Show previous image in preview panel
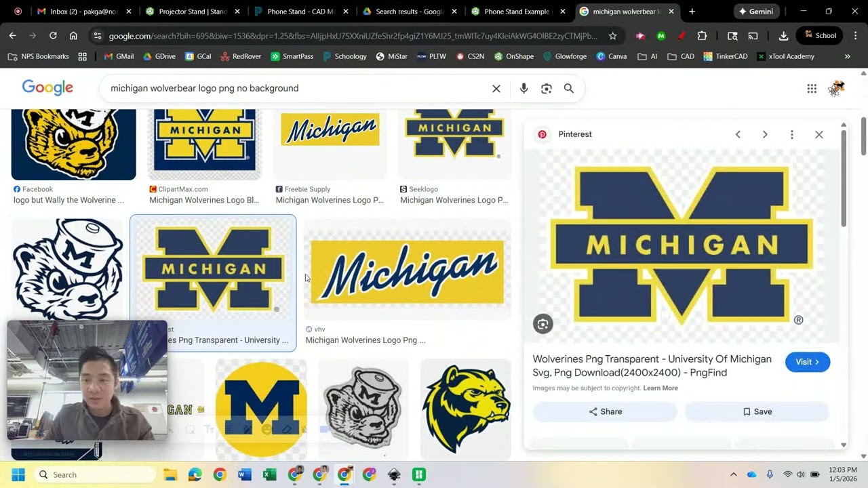 tap(738, 134)
